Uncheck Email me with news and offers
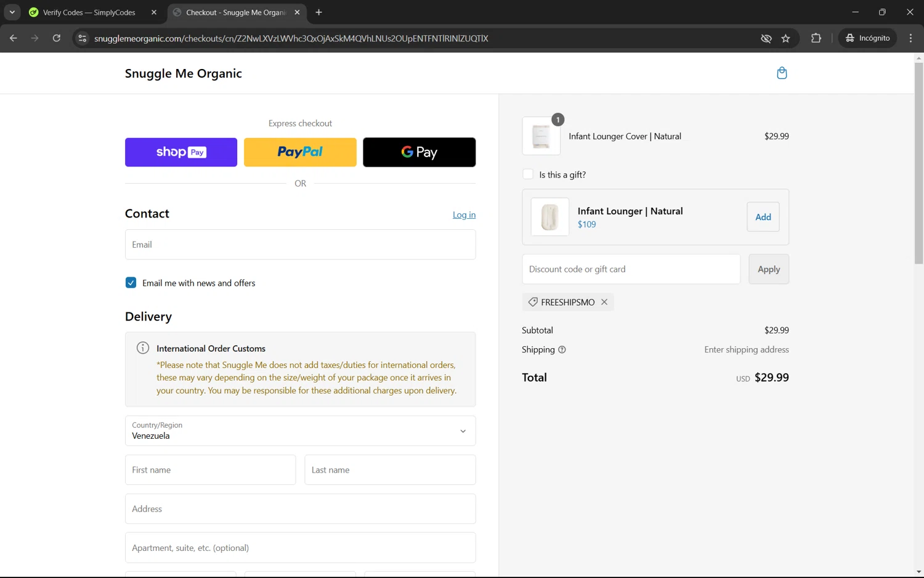Image resolution: width=924 pixels, height=578 pixels. pyautogui.click(x=131, y=283)
